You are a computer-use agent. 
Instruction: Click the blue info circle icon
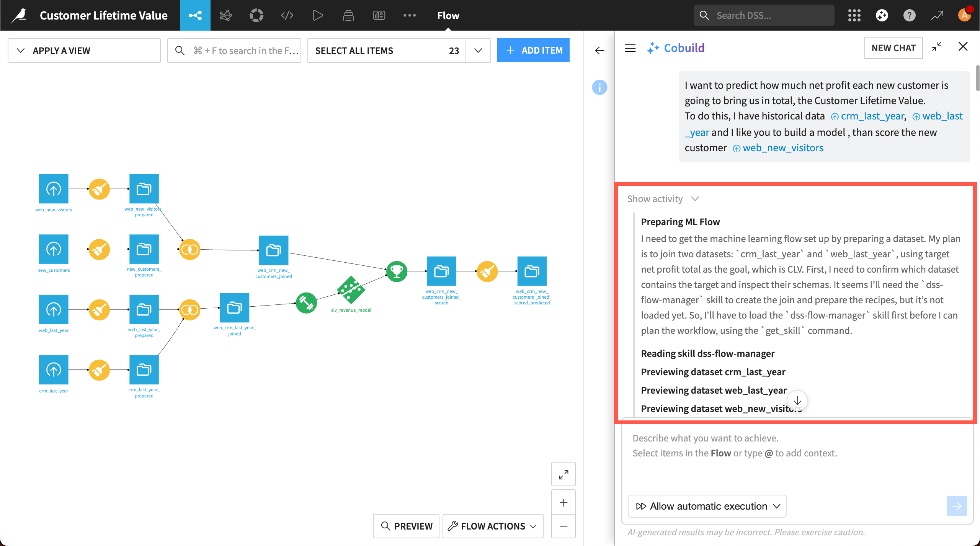599,87
